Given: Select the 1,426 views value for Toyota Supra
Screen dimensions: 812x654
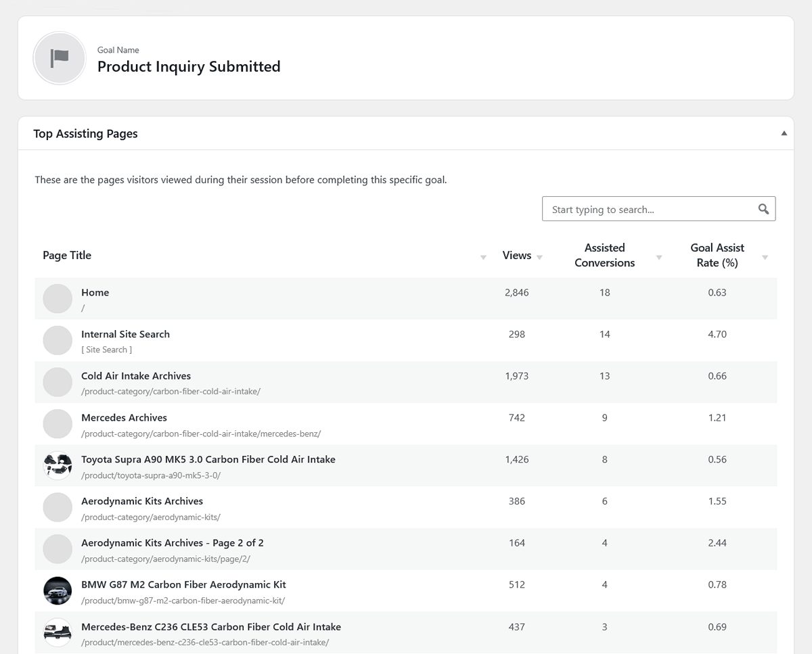Looking at the screenshot, I should 517,459.
